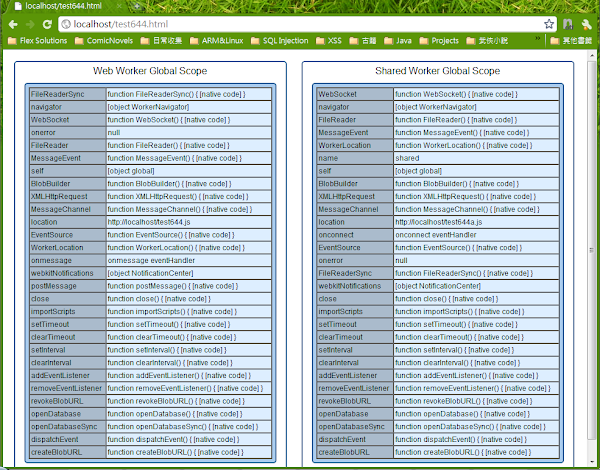Open the wrench settings menu

click(x=586, y=24)
